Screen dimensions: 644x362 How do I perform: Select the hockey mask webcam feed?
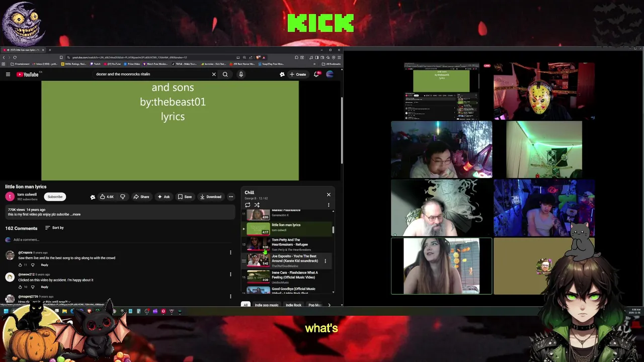point(544,91)
